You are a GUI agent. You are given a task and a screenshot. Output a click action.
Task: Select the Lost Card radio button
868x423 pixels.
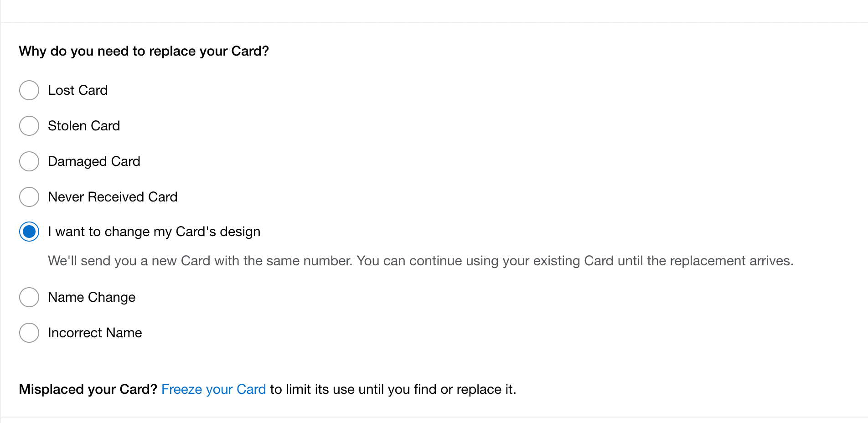29,90
